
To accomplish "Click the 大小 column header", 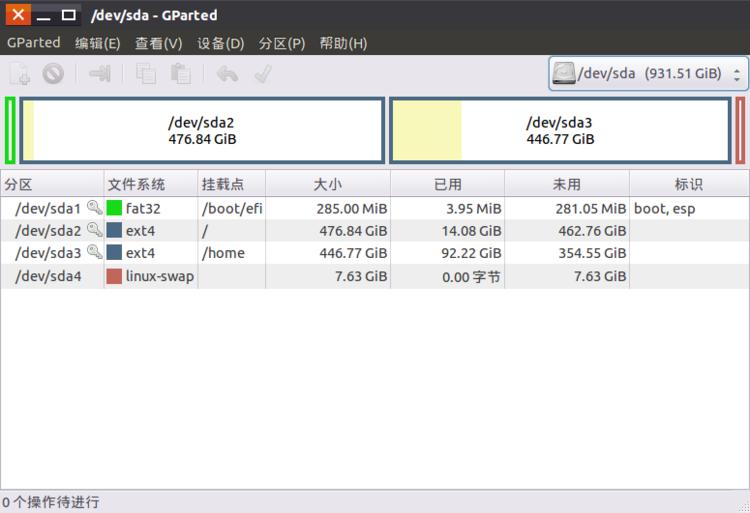I will pos(327,184).
